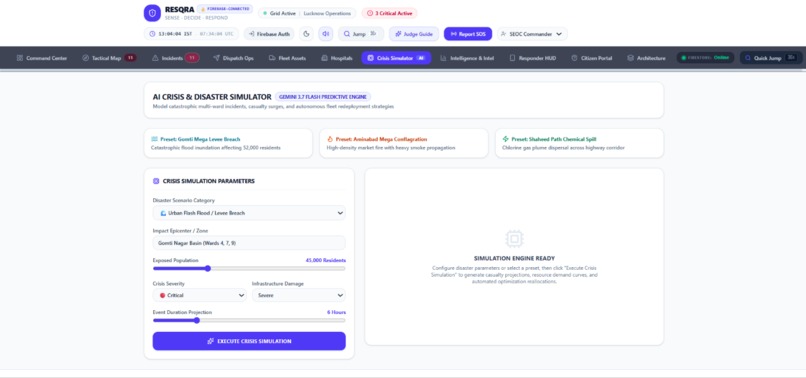Click the Incidents count badge

click(192, 58)
